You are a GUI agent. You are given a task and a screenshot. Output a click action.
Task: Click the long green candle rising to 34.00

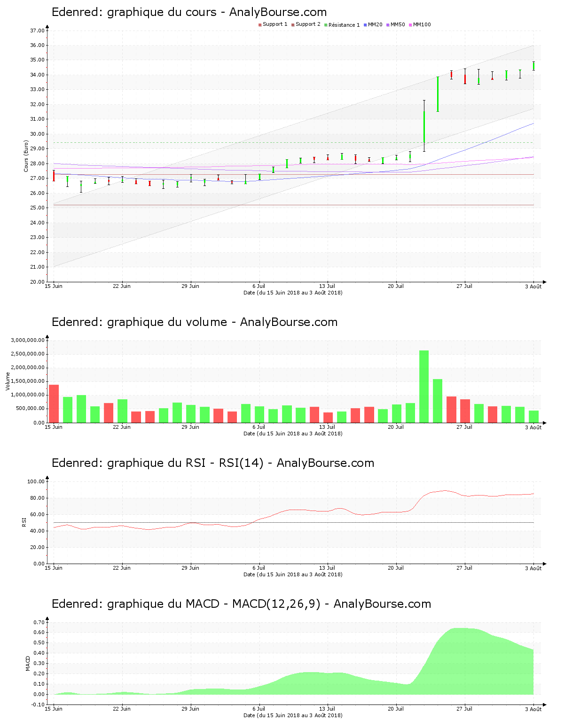[438, 94]
